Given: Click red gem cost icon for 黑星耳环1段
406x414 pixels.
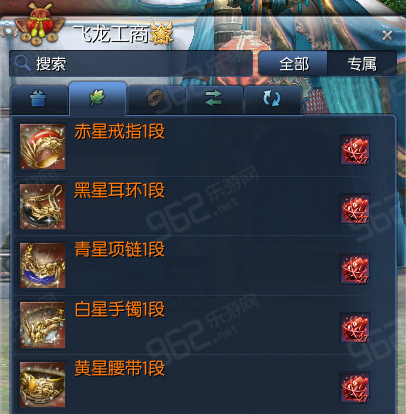Looking at the screenshot, I should pyautogui.click(x=355, y=209).
